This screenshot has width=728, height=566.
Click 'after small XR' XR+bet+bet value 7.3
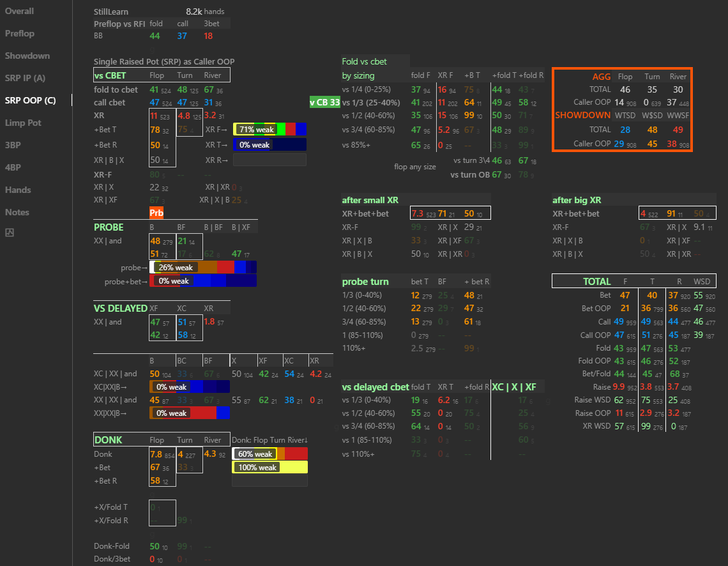[x=418, y=213]
